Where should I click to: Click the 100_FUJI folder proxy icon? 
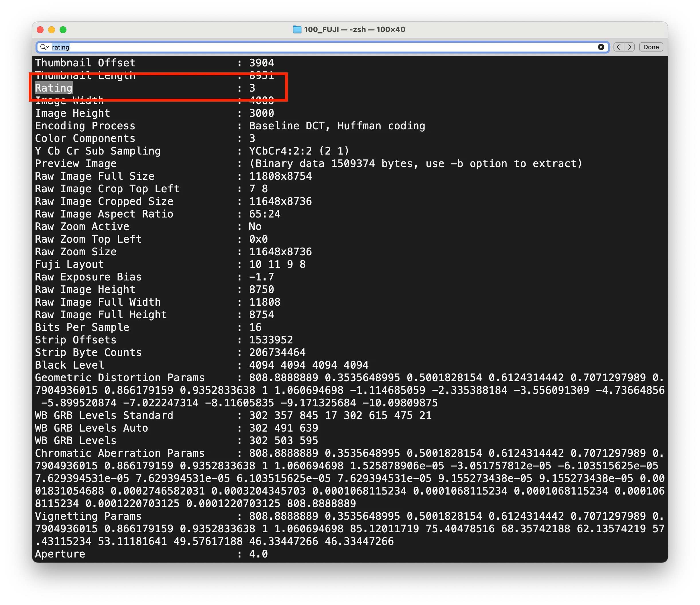297,29
